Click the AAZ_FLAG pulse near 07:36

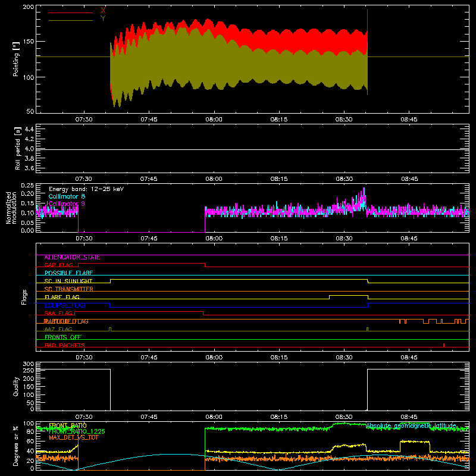[x=110, y=329]
